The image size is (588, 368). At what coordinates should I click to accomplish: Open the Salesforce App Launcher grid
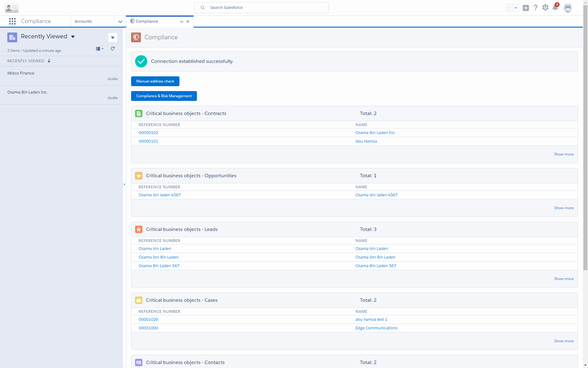pos(13,21)
